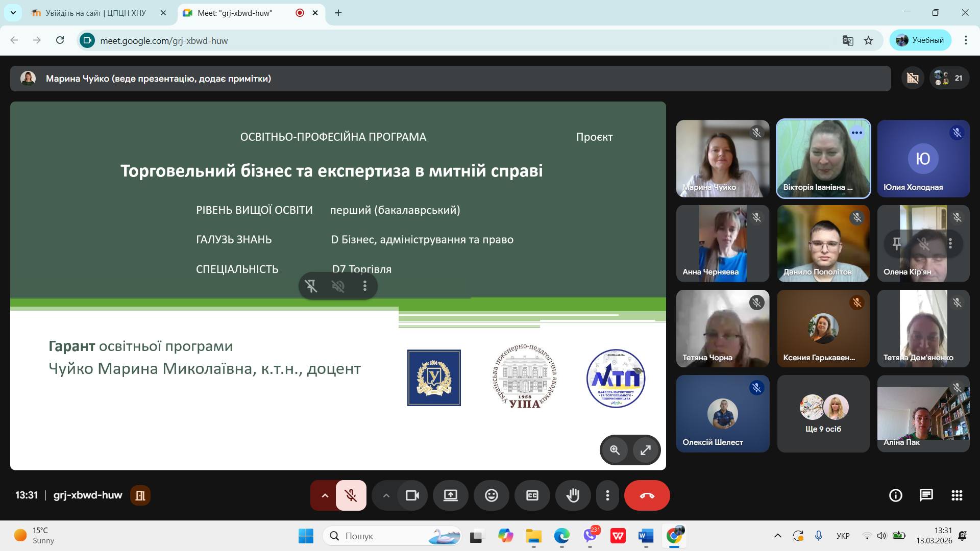Click the share screen (present now) icon

pyautogui.click(x=450, y=495)
